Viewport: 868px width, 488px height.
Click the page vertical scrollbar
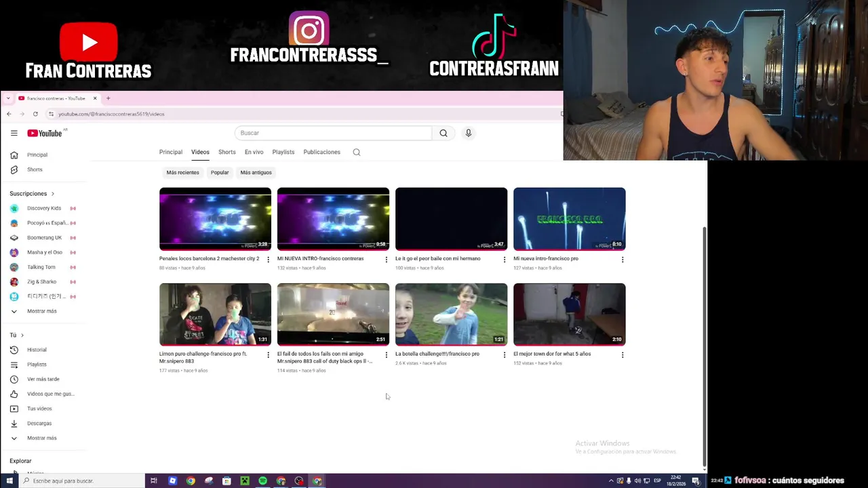(x=704, y=346)
